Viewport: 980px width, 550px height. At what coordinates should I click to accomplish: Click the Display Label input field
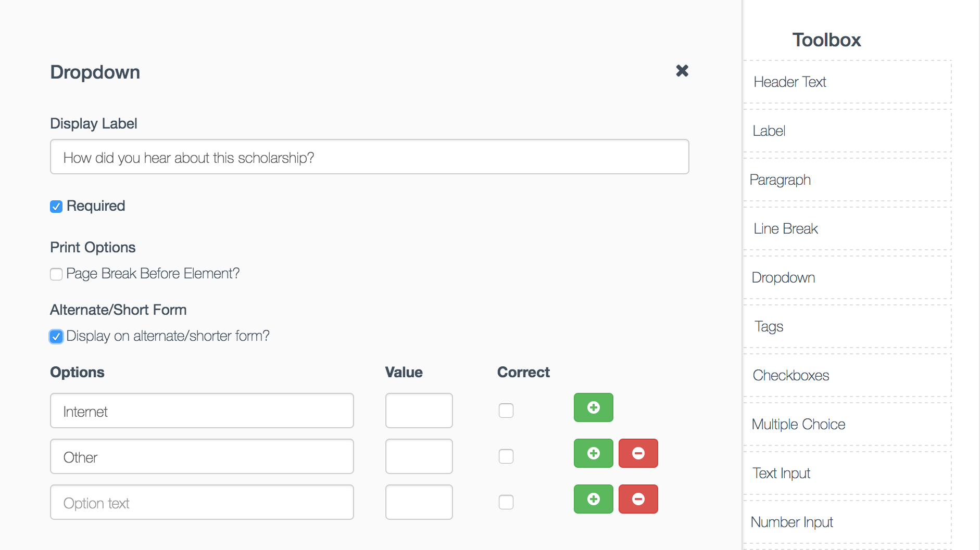369,157
